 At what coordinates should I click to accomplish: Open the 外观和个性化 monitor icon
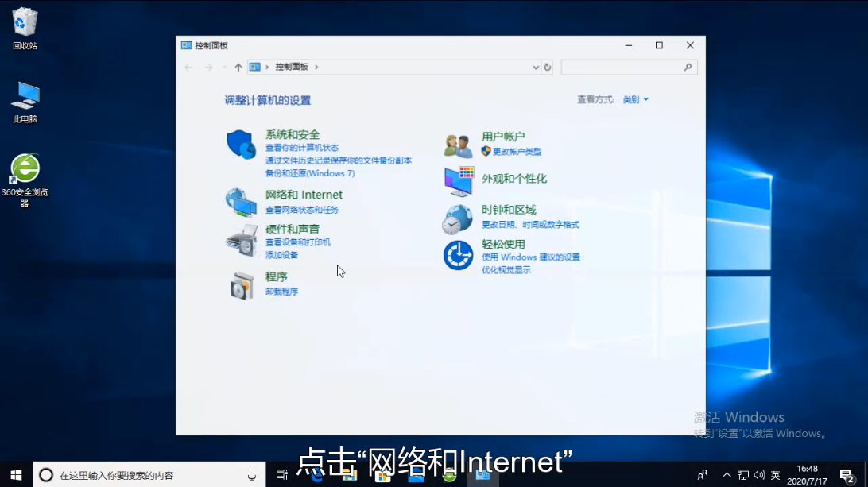pos(458,182)
